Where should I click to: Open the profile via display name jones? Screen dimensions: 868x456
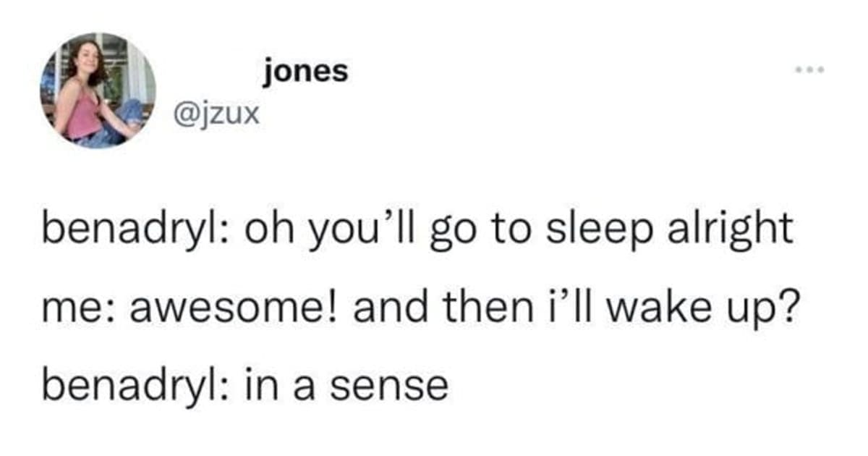coord(305,72)
